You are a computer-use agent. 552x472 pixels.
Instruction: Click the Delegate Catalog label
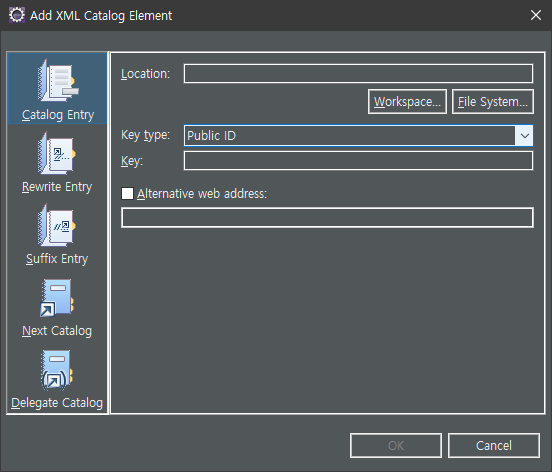coord(57,403)
